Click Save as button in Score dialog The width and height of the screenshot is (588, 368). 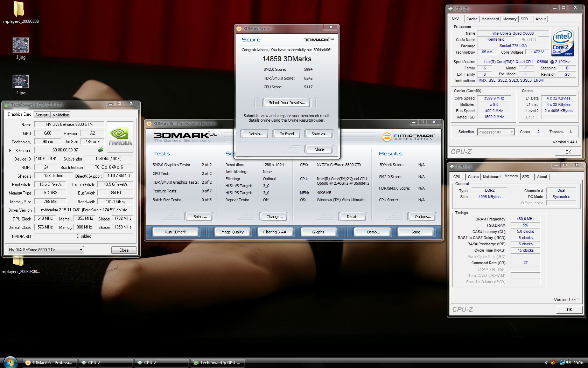click(x=319, y=134)
